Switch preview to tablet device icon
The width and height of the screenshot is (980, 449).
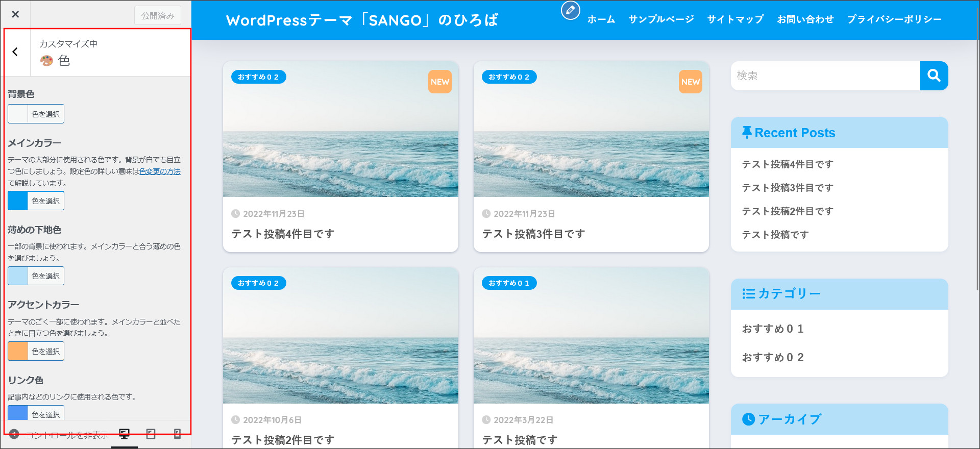click(151, 434)
